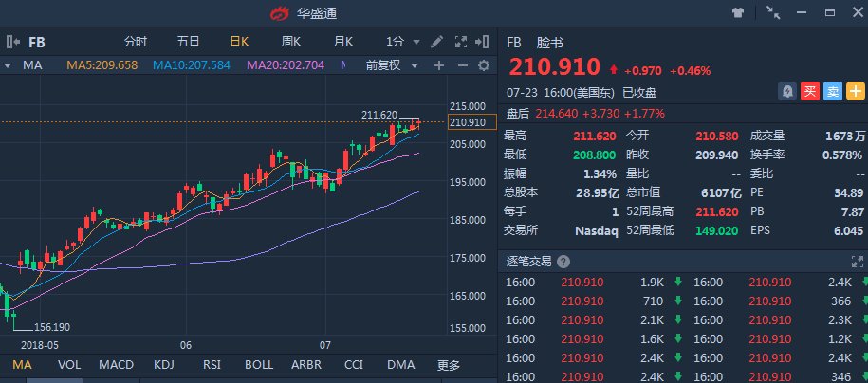Show the MACD indicator
This screenshot has height=383, width=868.
pos(117,365)
